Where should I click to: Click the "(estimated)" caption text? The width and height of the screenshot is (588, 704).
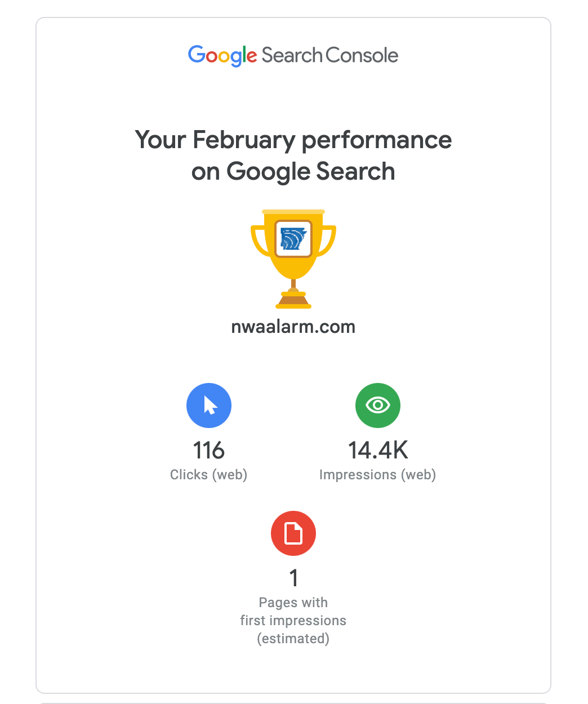coord(293,639)
